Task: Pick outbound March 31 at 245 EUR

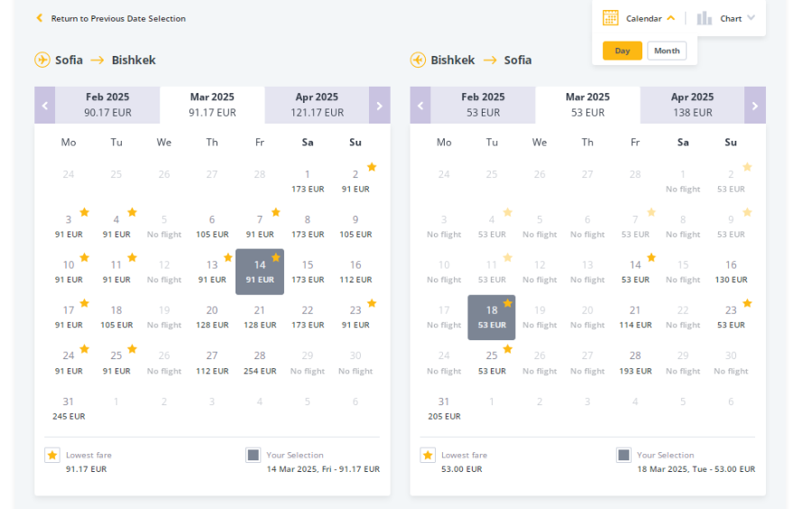Action: click(x=69, y=408)
